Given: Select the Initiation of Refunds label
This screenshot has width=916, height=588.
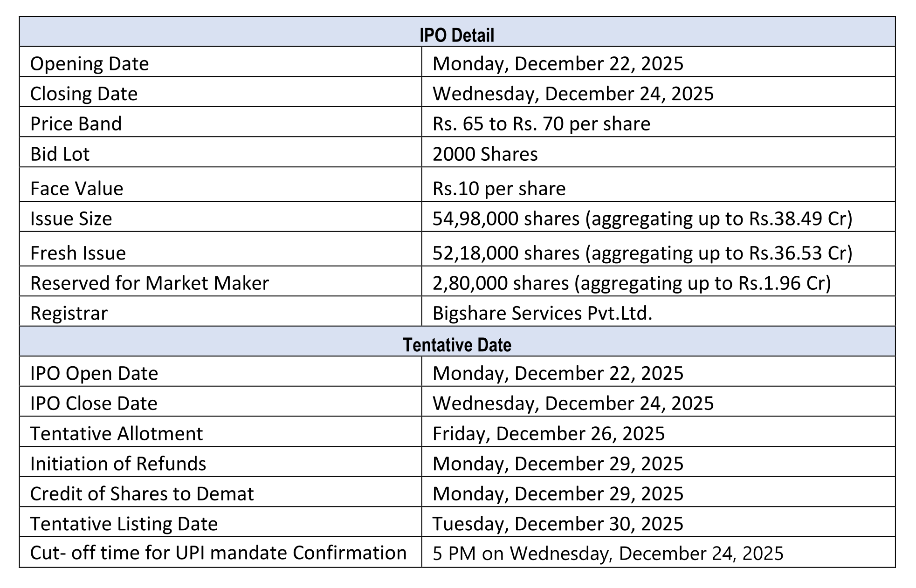Looking at the screenshot, I should [x=118, y=464].
